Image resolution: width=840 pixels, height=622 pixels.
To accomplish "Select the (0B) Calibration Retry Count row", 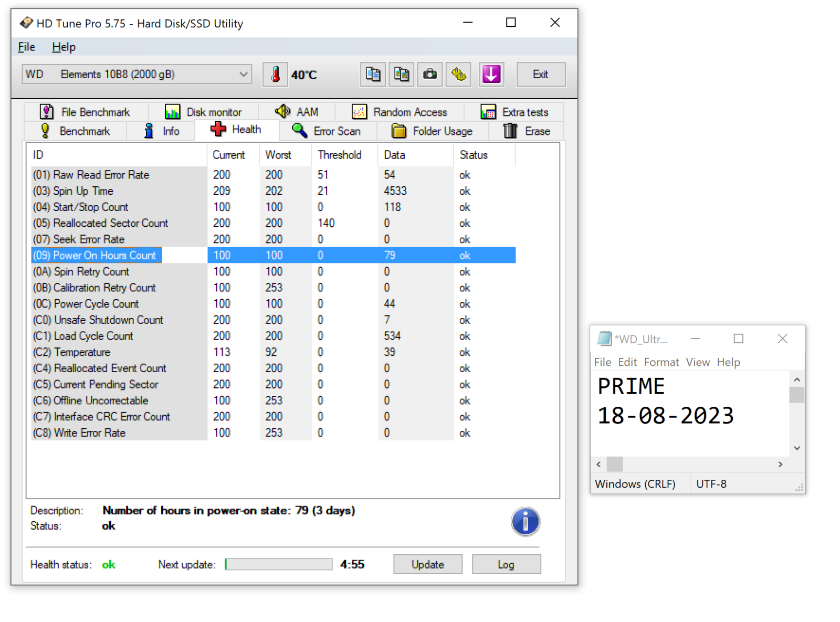I will click(x=274, y=288).
